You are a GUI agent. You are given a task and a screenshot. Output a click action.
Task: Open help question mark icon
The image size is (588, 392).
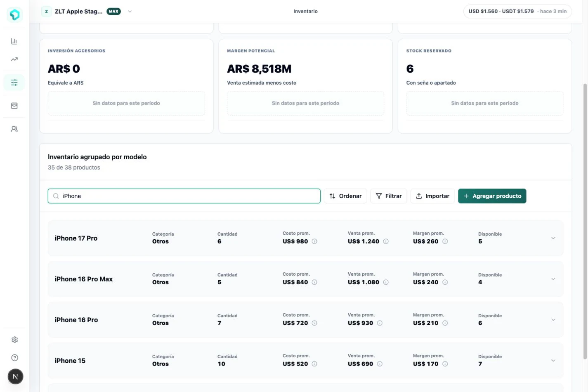15,358
